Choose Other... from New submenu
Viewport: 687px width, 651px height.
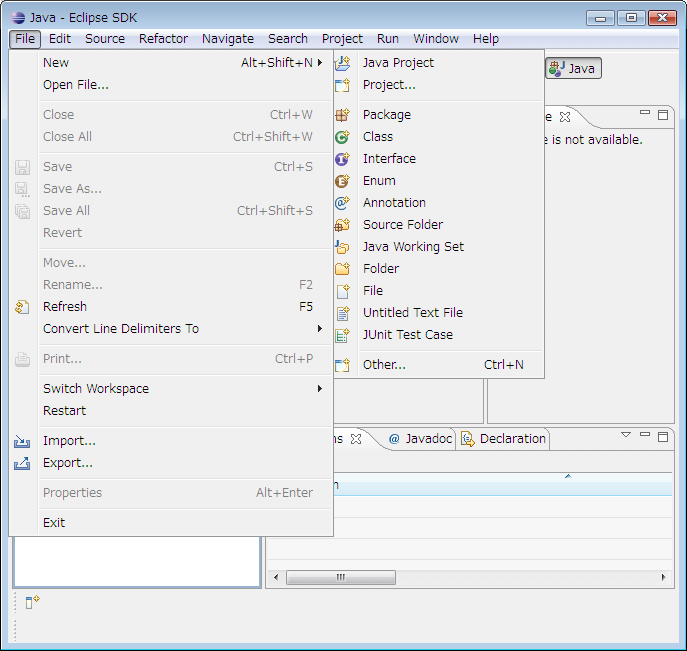(x=439, y=364)
